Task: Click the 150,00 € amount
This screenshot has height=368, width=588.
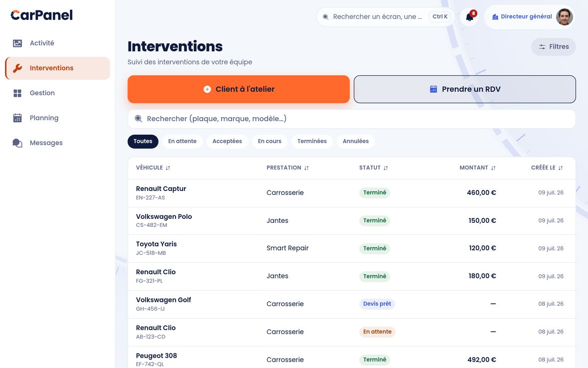Action: 482,220
